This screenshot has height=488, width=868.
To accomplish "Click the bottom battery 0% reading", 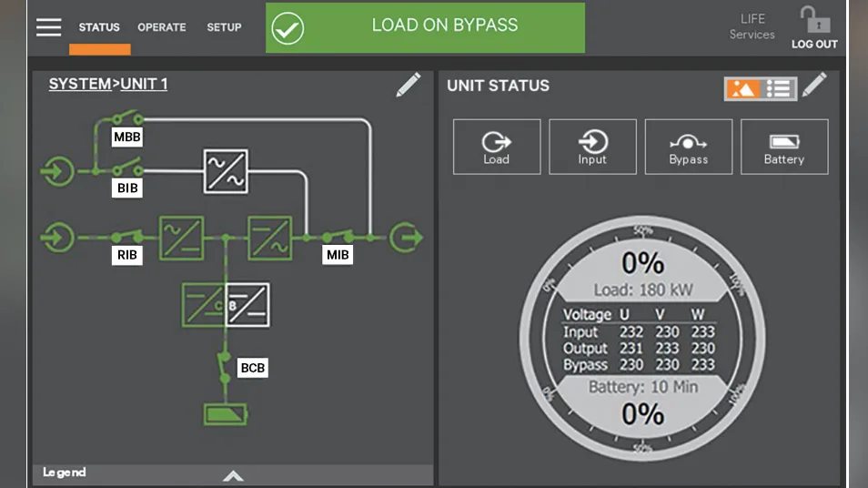I will (642, 414).
